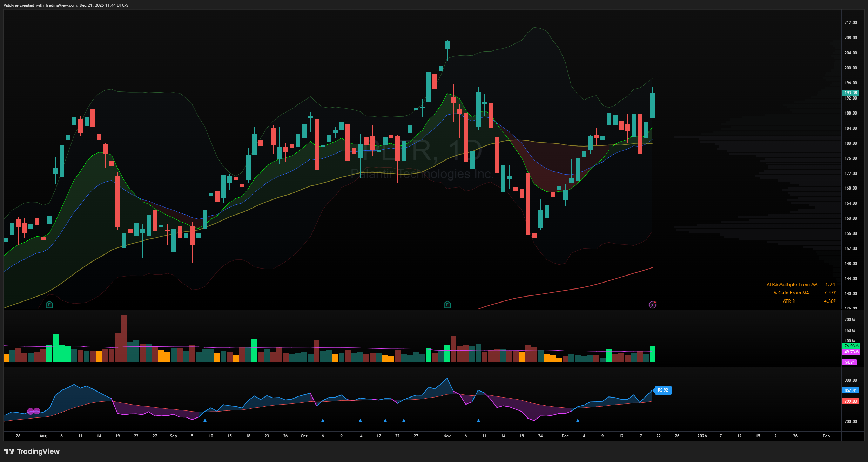This screenshot has height=462, width=868.
Task: Click the November earnings E marker icon
Action: pos(447,305)
